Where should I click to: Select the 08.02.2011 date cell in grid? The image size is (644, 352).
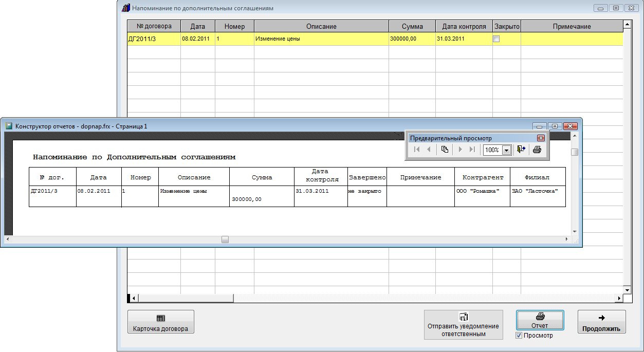pyautogui.click(x=198, y=39)
